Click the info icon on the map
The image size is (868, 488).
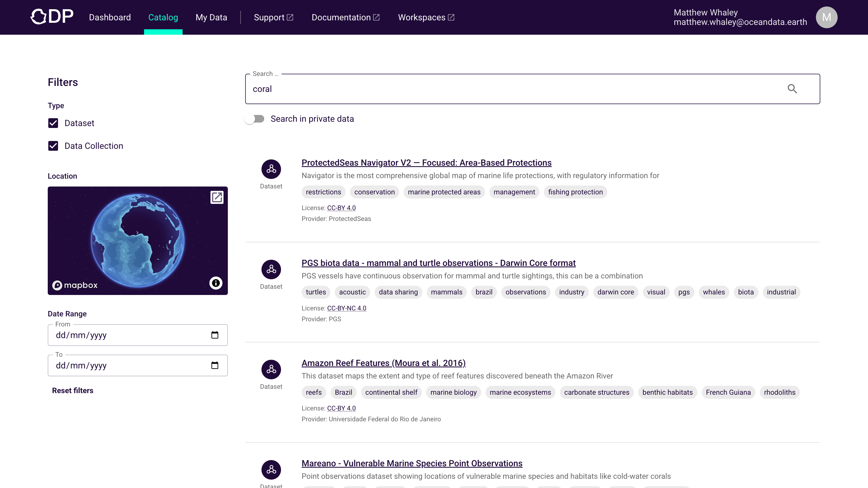coord(216,283)
